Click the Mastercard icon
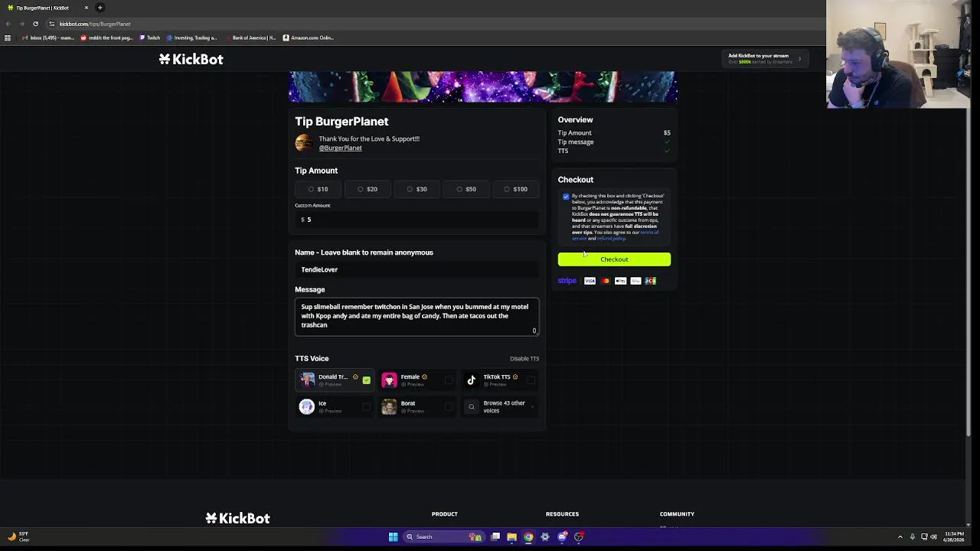The image size is (980, 551). point(605,281)
